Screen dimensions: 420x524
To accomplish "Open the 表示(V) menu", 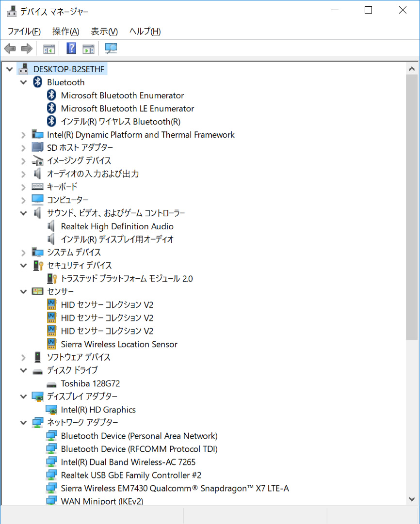I will pyautogui.click(x=103, y=31).
